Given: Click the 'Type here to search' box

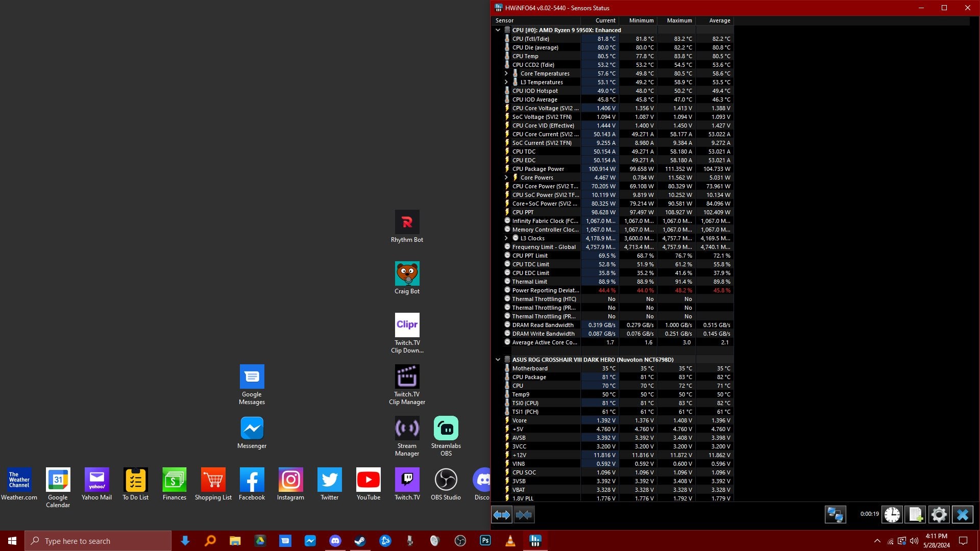Looking at the screenshot, I should pos(98,541).
